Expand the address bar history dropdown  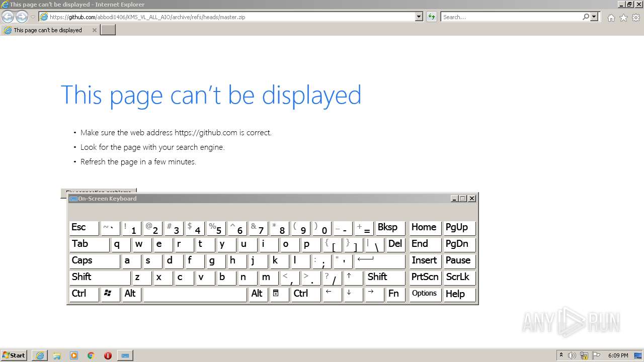pos(419,17)
